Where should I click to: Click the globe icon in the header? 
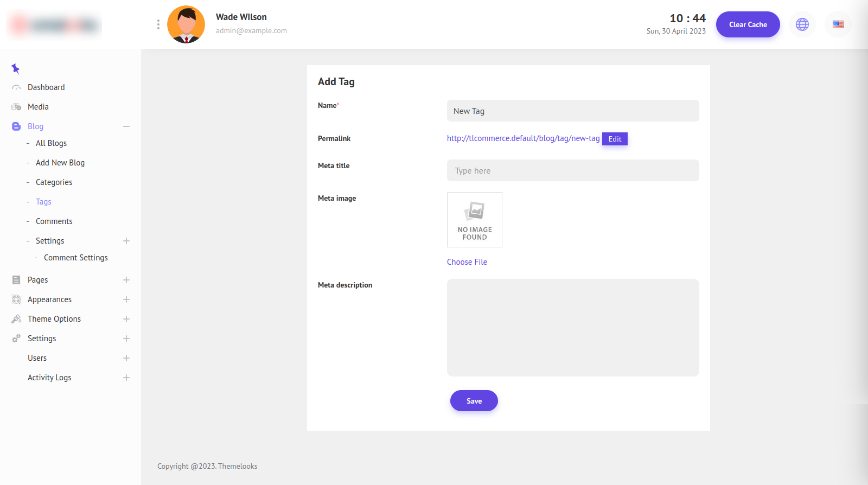click(x=802, y=24)
